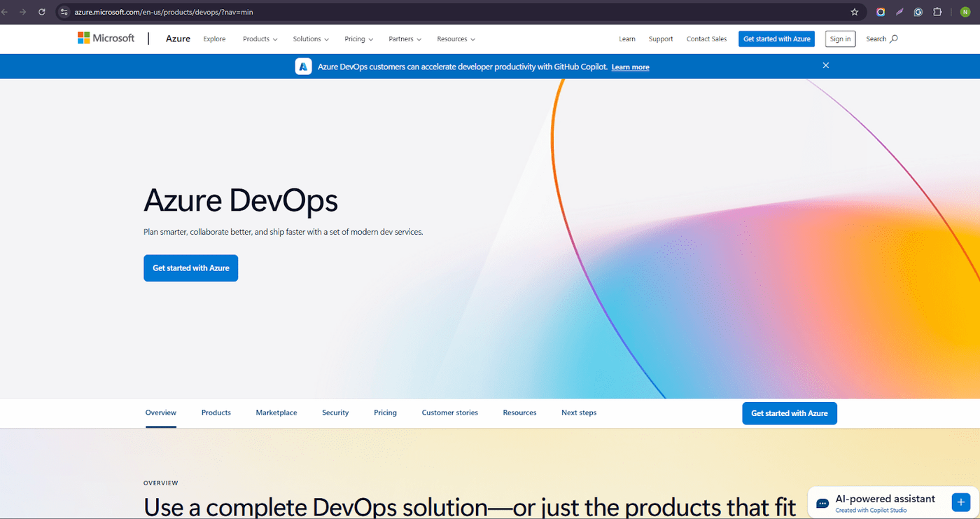The height and width of the screenshot is (519, 980).
Task: Open the colorful circle extension icon
Action: point(881,12)
